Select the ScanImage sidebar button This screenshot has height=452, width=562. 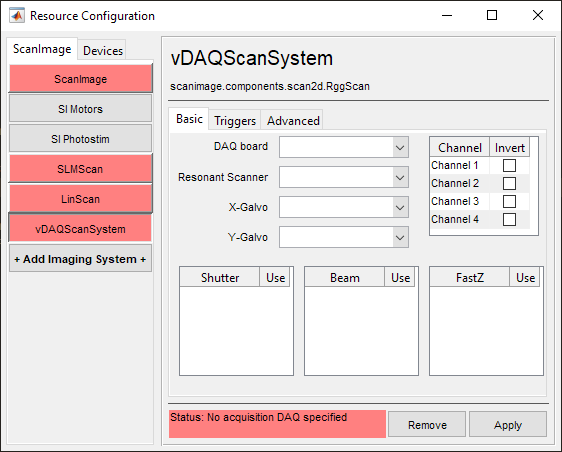[x=81, y=79]
